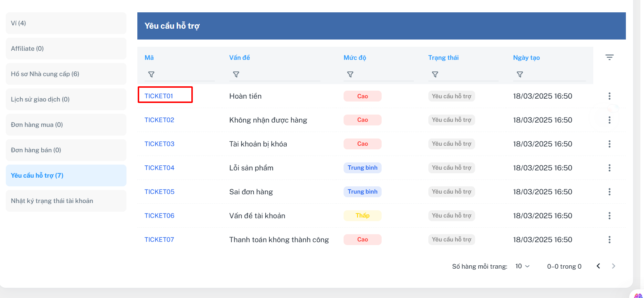This screenshot has height=298, width=644.
Task: Open actions menu for TICKET02 row
Action: 609,120
